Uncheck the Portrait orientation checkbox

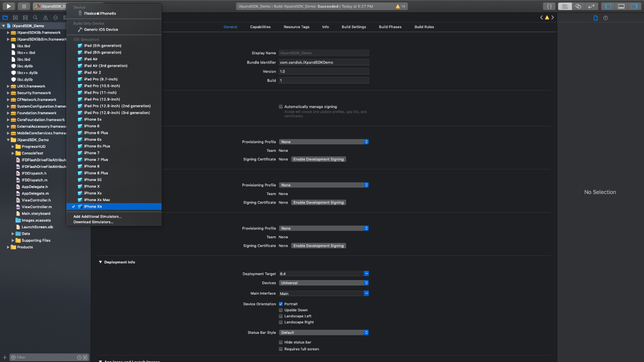281,304
